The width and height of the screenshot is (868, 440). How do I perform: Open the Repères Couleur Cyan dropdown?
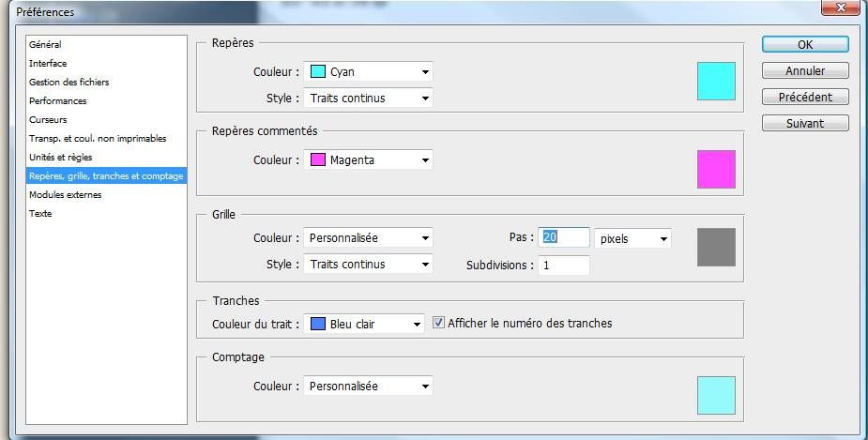[x=368, y=71]
